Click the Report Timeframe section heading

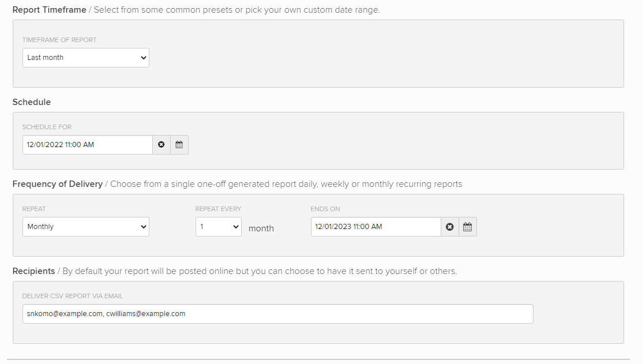click(49, 10)
